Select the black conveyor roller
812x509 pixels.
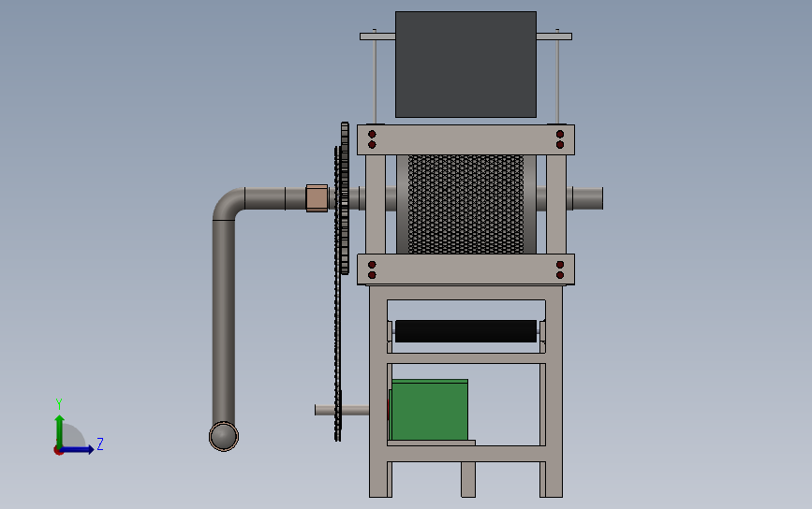(465, 331)
